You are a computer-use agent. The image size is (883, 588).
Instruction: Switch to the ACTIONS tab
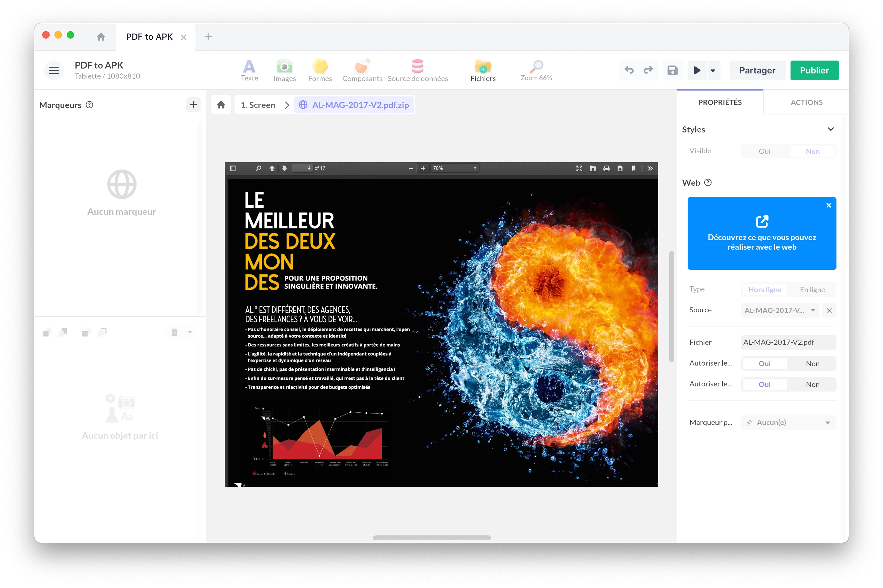[x=806, y=102]
